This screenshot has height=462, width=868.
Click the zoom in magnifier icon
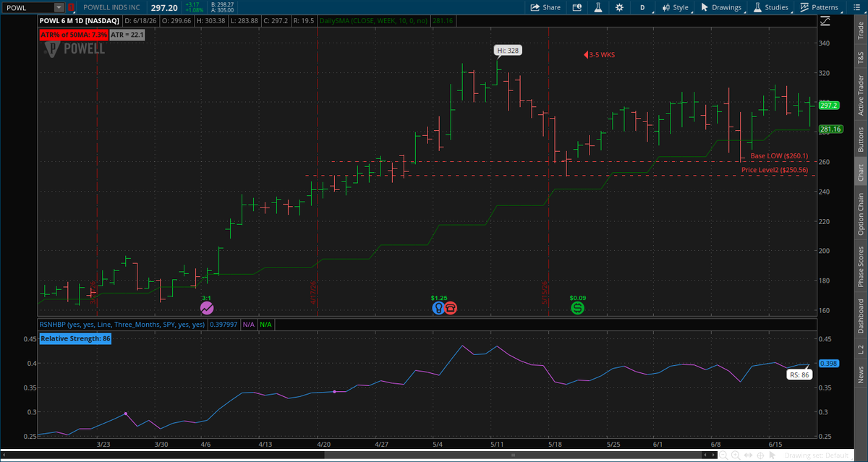point(736,455)
